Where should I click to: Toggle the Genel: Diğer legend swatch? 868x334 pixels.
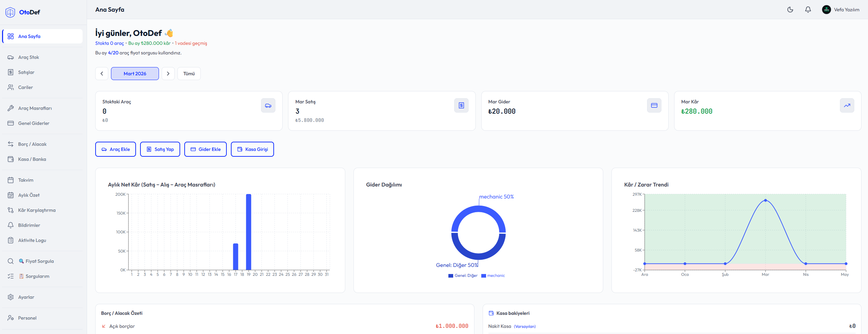pyautogui.click(x=451, y=276)
